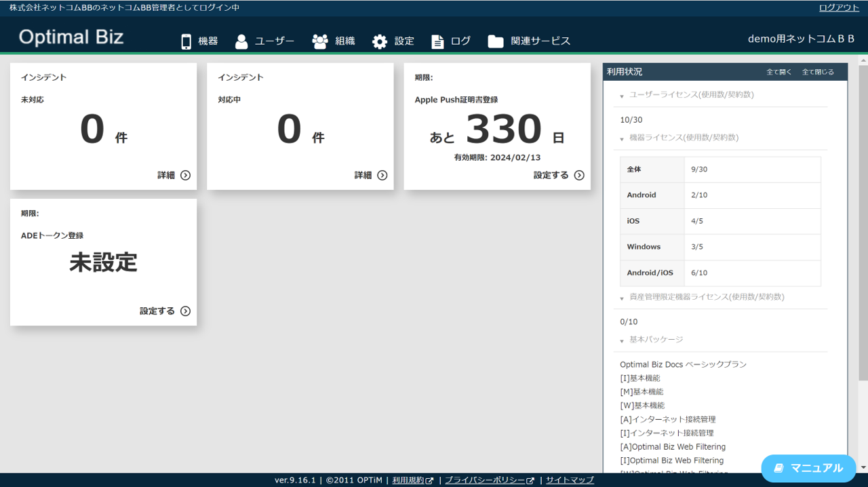Click the Optimal Biz logo
The width and height of the screenshot is (868, 487).
[71, 37]
